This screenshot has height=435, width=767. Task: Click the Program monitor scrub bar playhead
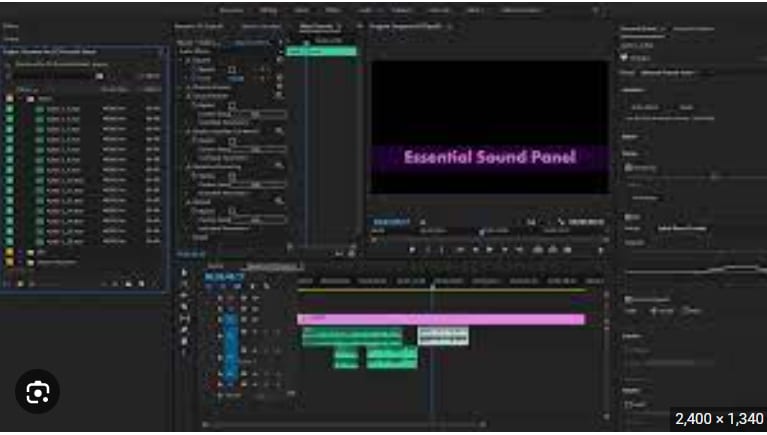click(481, 233)
